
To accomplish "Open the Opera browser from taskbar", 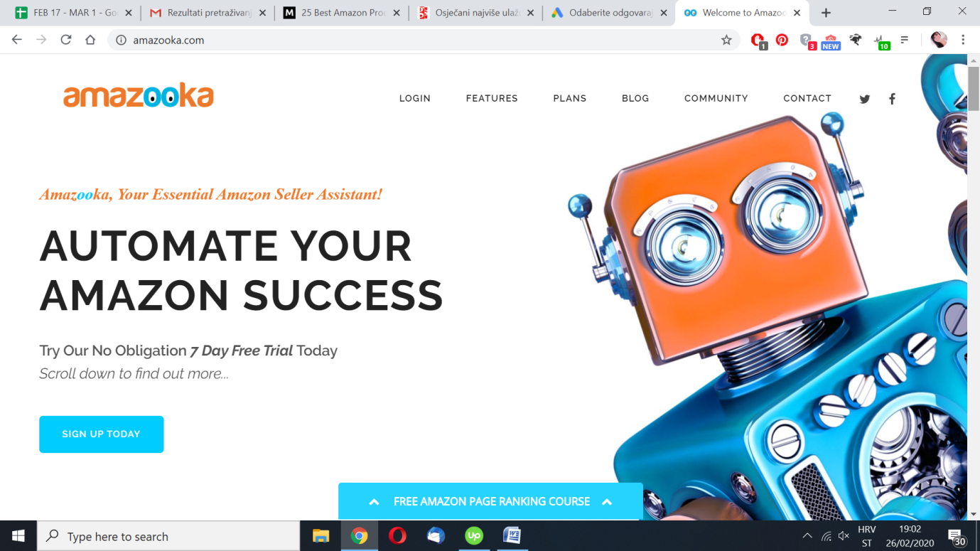I will tap(397, 535).
